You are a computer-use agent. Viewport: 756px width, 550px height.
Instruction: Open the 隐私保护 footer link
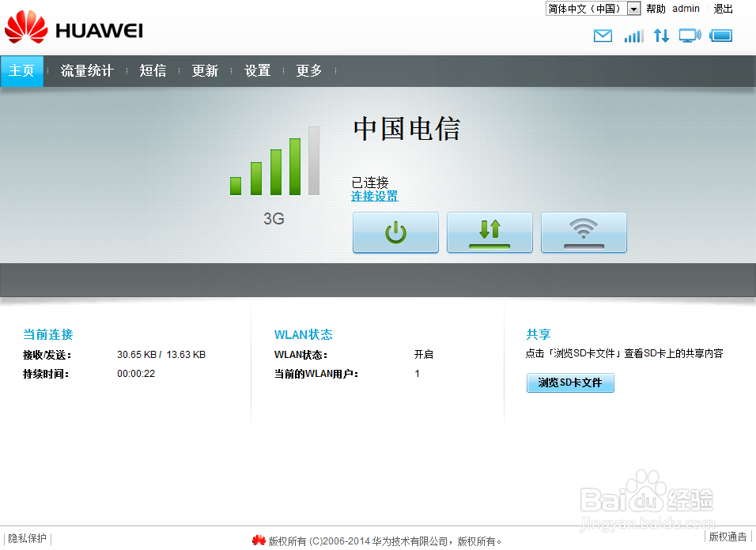coord(27,538)
